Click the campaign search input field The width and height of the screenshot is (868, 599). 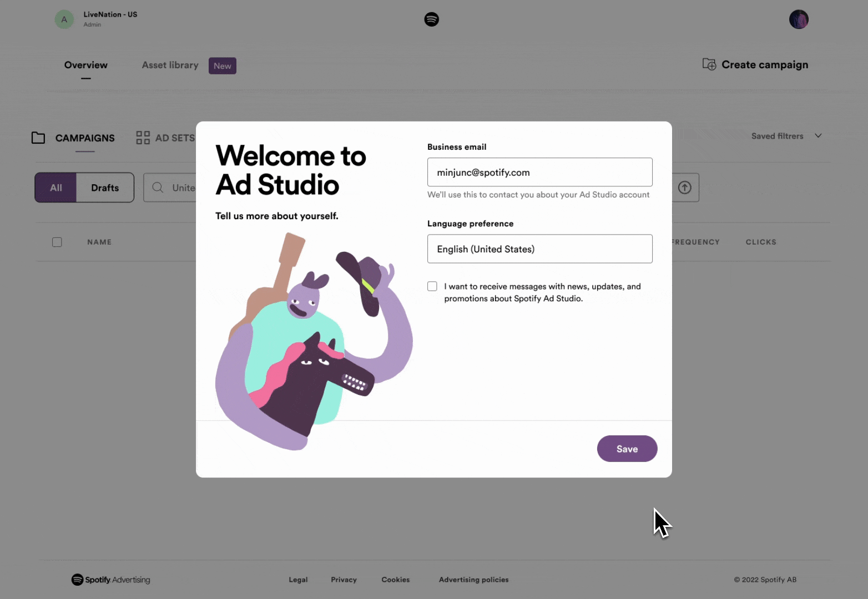pyautogui.click(x=170, y=187)
